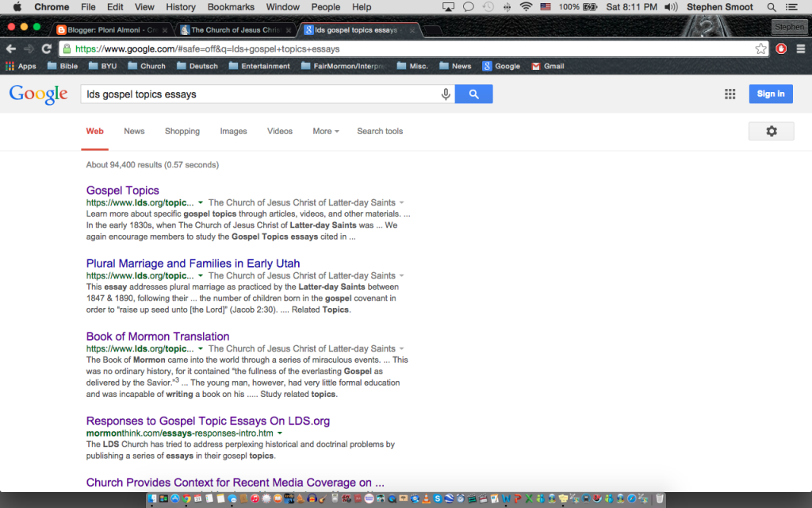
Task: Click the Stephen profile button in Chrome
Action: coord(789,27)
